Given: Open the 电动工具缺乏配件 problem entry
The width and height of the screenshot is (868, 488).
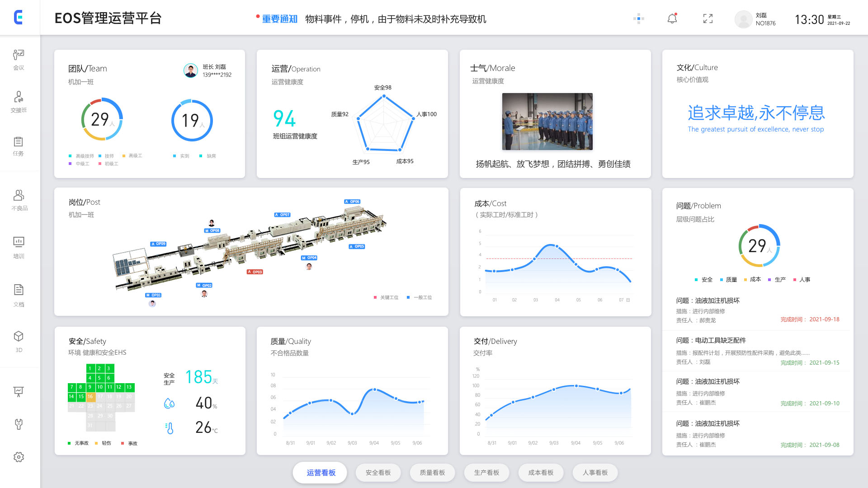Looking at the screenshot, I should pyautogui.click(x=720, y=340).
